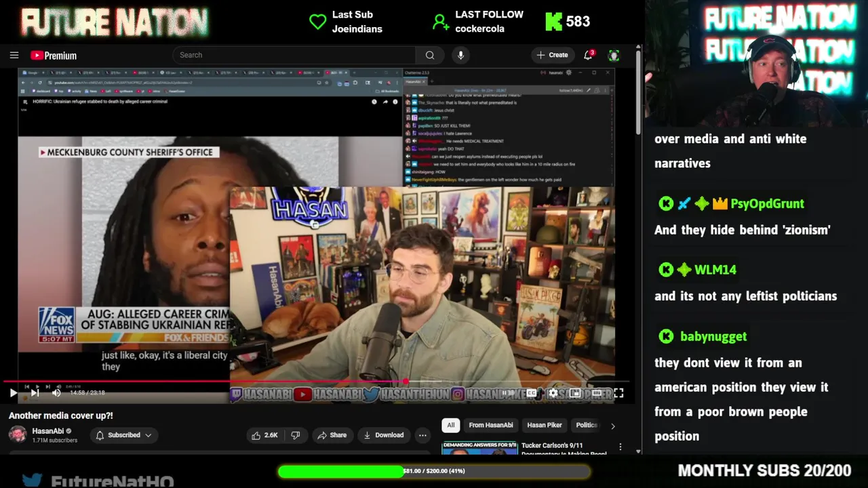Open options for Tucker Carlson video
The width and height of the screenshot is (868, 488).
[620, 447]
